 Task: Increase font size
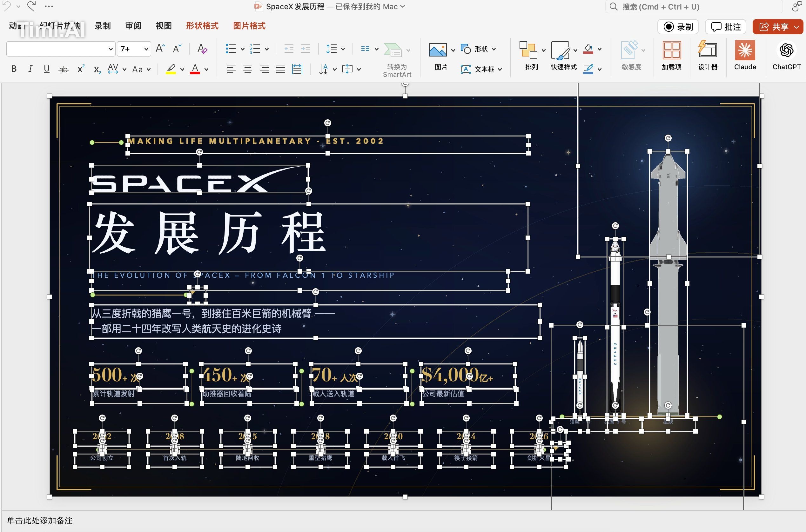coord(160,49)
